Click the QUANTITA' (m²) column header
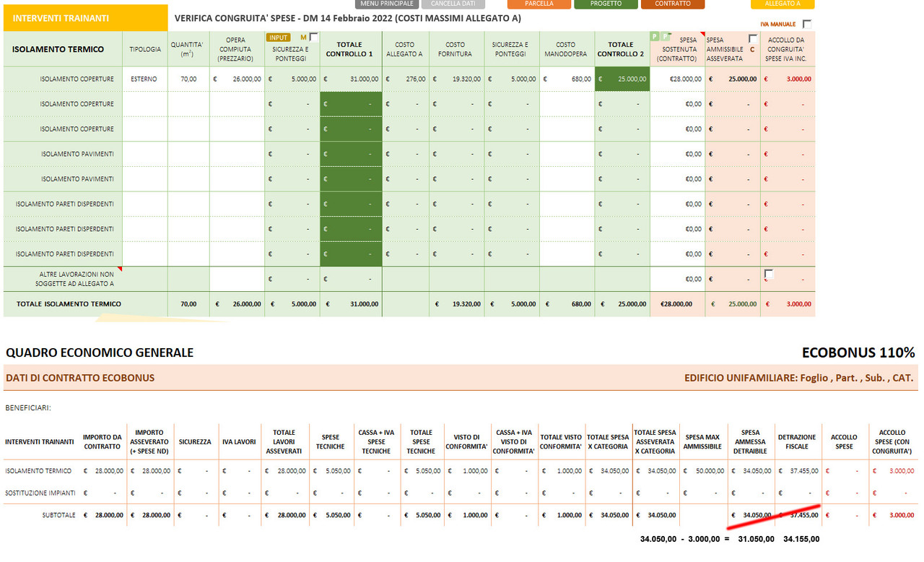This screenshot has height=562, width=924. tap(188, 49)
